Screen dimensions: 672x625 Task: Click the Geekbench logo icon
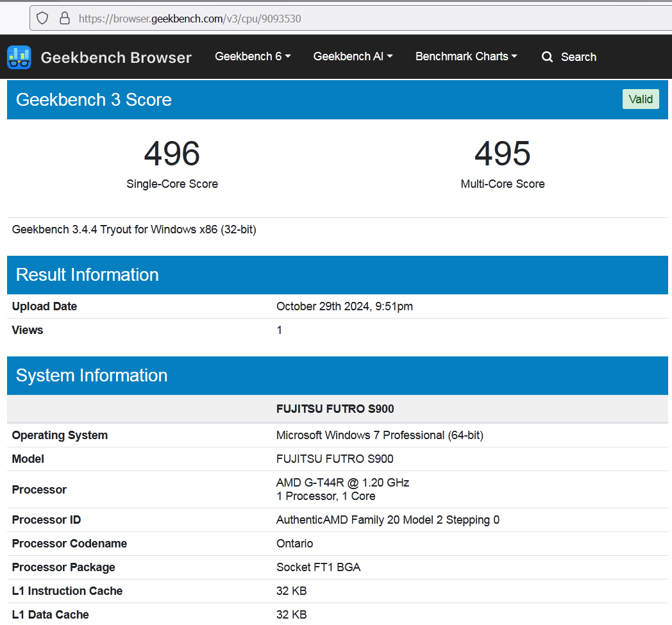click(x=19, y=57)
